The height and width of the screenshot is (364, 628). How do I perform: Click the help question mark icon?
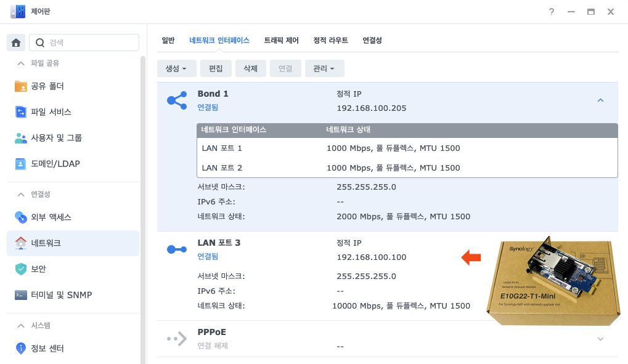coord(552,12)
